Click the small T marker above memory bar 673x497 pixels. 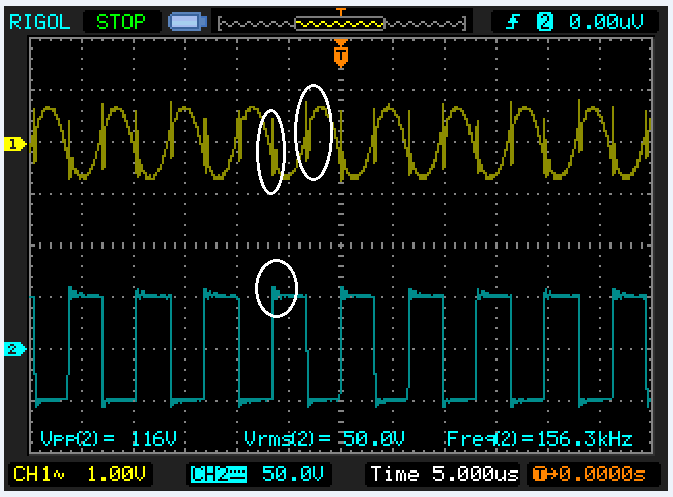point(341,12)
